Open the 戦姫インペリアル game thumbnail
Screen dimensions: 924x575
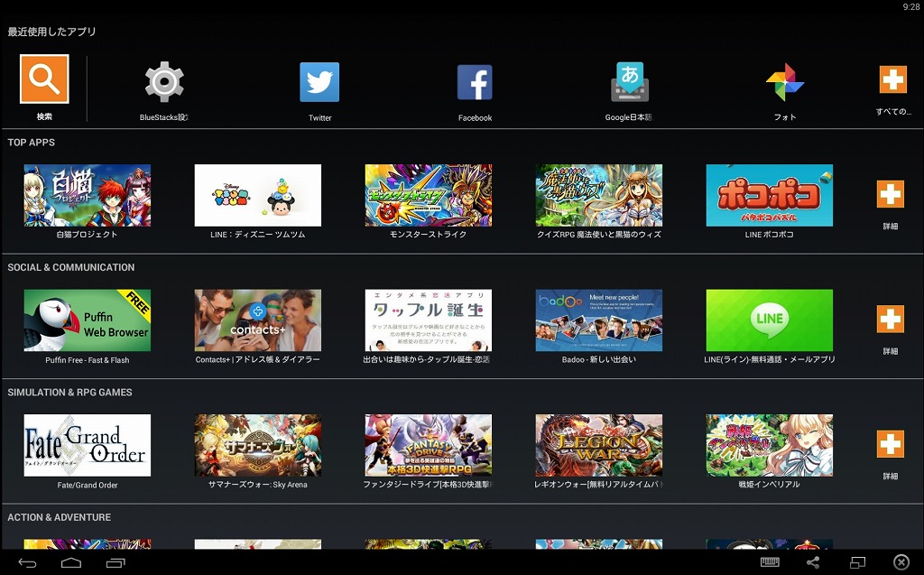point(769,445)
